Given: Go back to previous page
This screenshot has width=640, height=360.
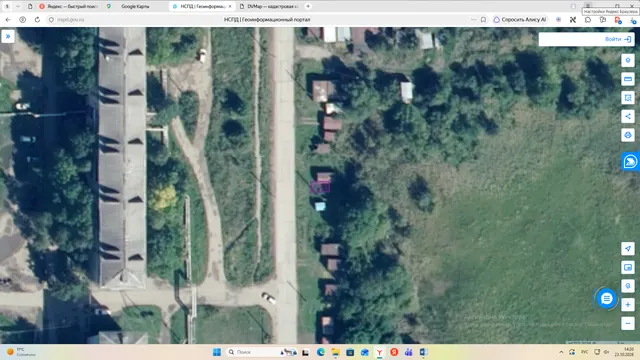Looking at the screenshot, I should [8, 20].
